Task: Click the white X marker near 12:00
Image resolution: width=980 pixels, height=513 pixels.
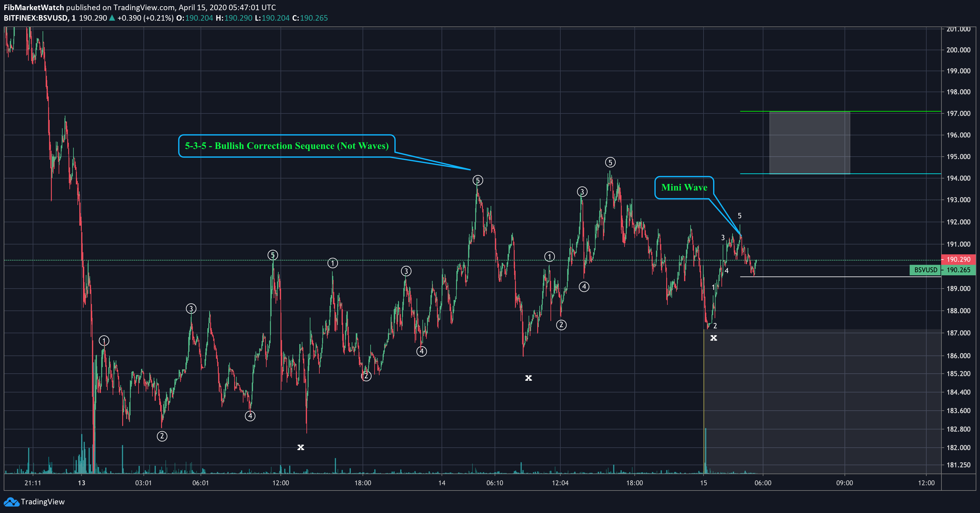Action: [301, 447]
